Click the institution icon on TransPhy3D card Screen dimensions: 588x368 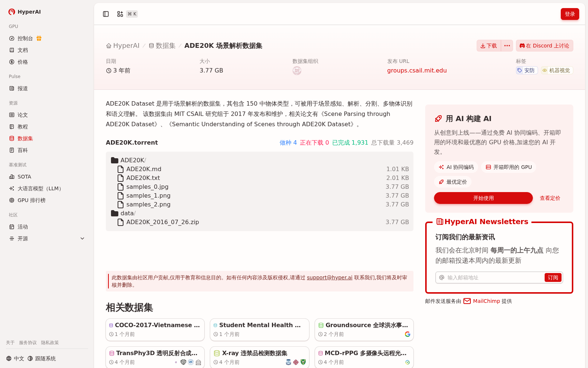click(x=198, y=362)
